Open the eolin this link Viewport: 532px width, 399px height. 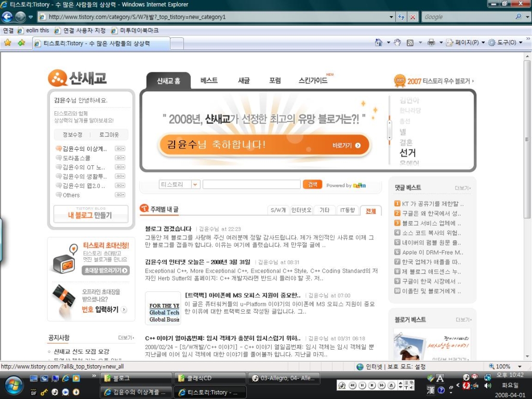(x=34, y=31)
